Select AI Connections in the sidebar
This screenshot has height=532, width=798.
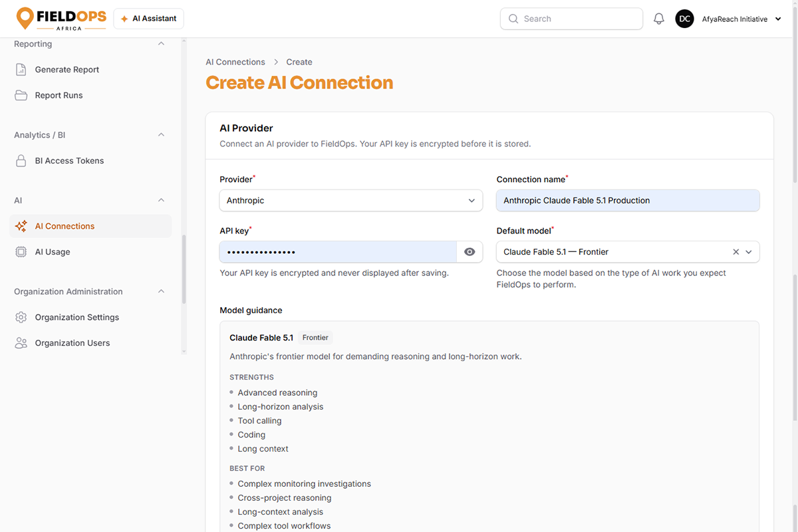point(90,226)
